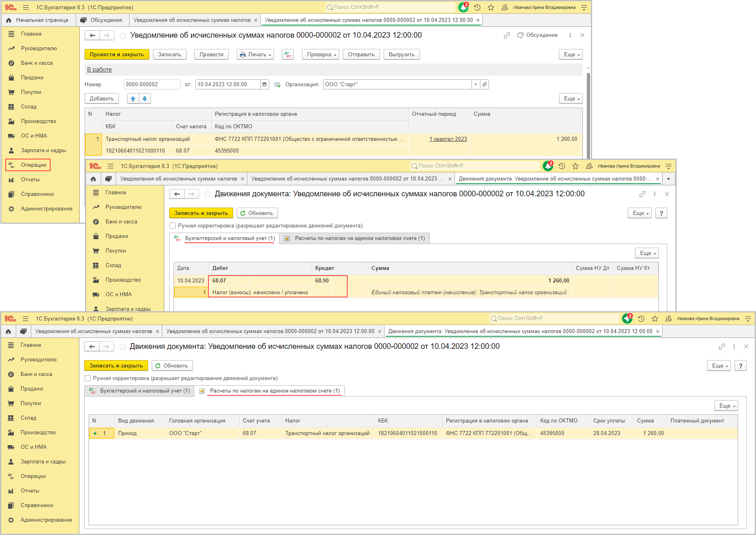Focus the search field in the top window
The height and width of the screenshot is (535, 756).
tap(391, 7)
